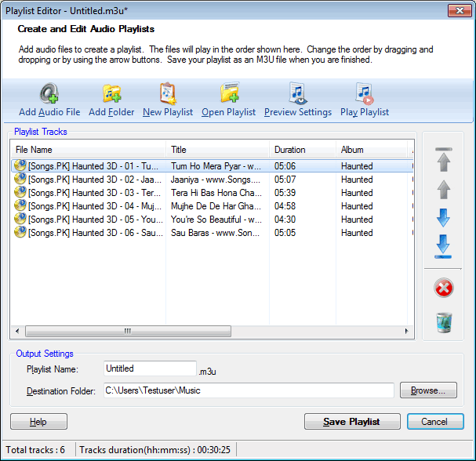Move selected track down one position
Image resolution: width=476 pixels, height=461 pixels.
(443, 217)
